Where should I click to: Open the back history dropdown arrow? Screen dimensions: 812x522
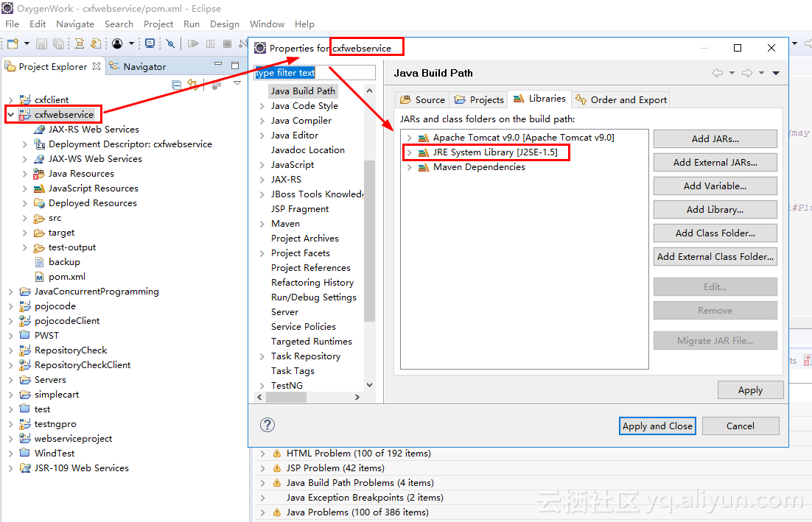(732, 73)
